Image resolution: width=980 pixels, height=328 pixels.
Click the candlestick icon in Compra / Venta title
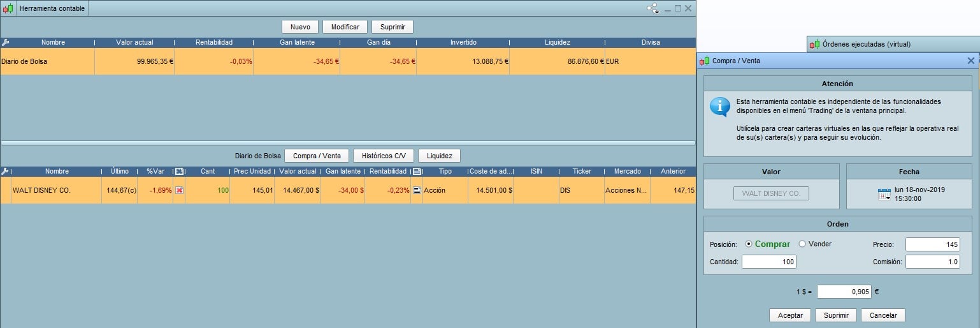(x=705, y=61)
